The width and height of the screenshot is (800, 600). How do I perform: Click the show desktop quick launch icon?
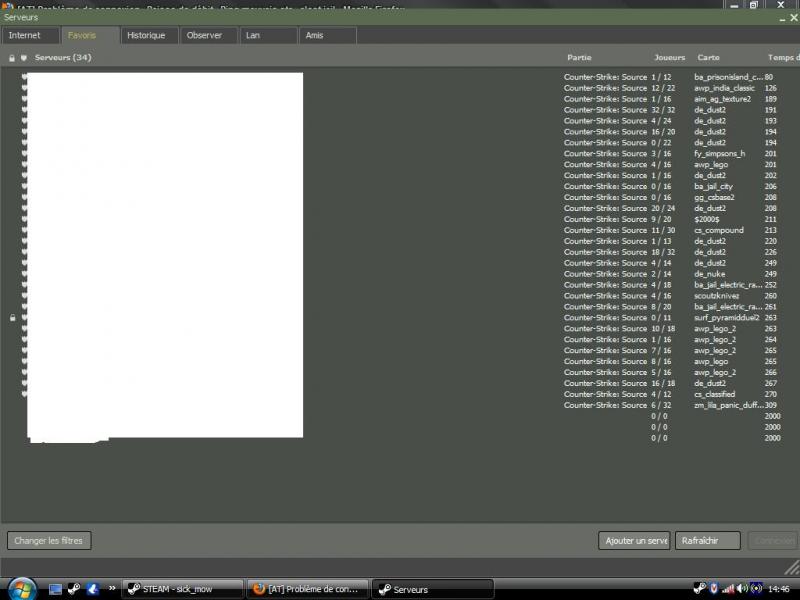point(56,589)
